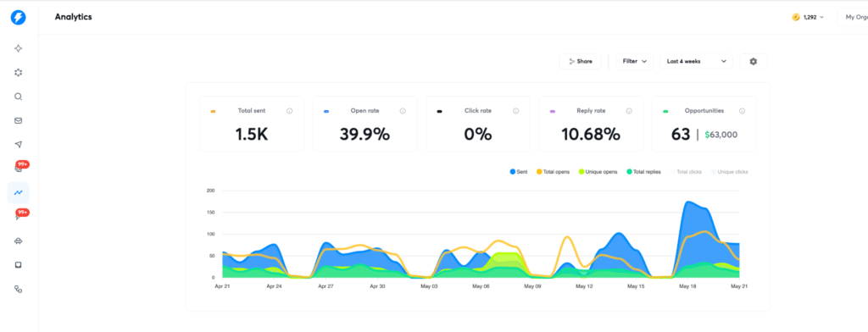
Task: Toggle the Total opens legend series
Action: coord(553,172)
